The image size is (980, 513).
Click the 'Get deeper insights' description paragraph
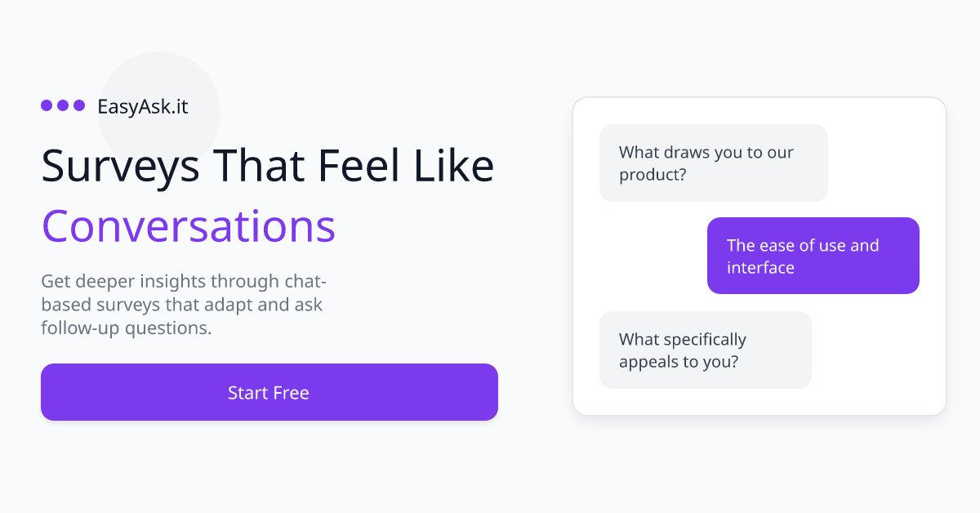(x=184, y=306)
